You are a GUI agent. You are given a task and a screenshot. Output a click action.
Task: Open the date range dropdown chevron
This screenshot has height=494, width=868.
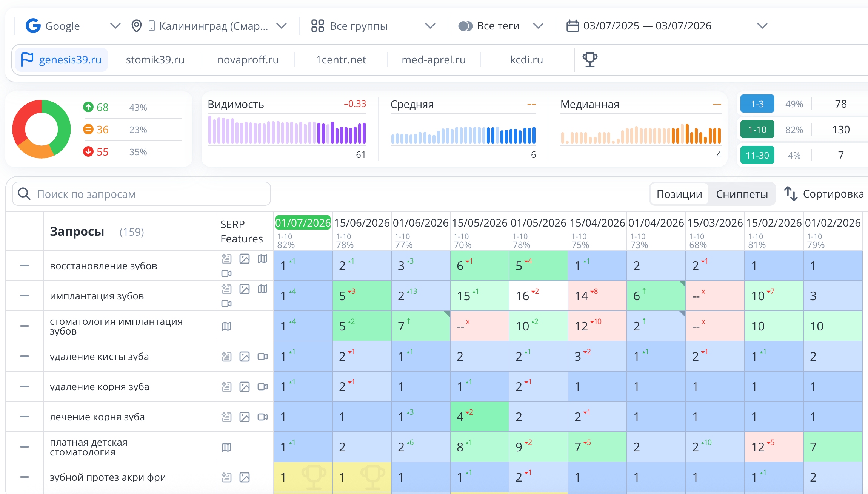pos(762,26)
